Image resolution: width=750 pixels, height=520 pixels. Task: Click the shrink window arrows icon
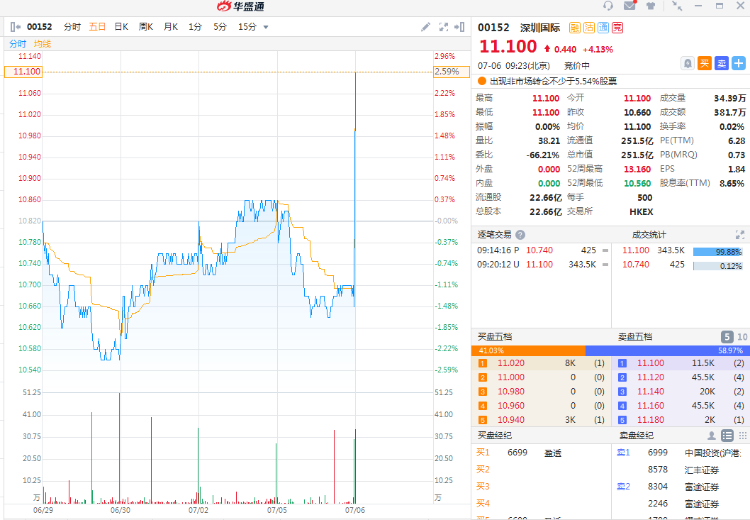click(x=677, y=6)
